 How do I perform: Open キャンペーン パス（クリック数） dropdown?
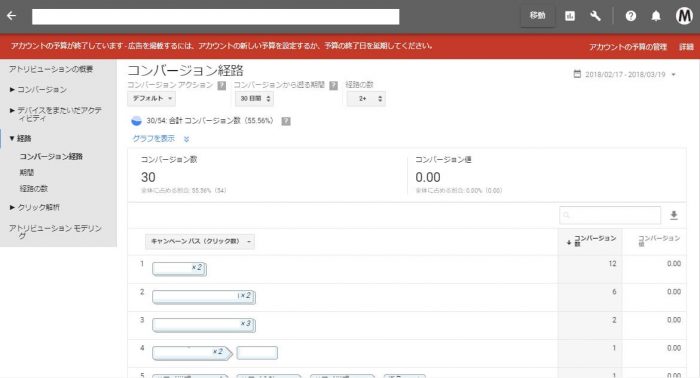(200, 241)
